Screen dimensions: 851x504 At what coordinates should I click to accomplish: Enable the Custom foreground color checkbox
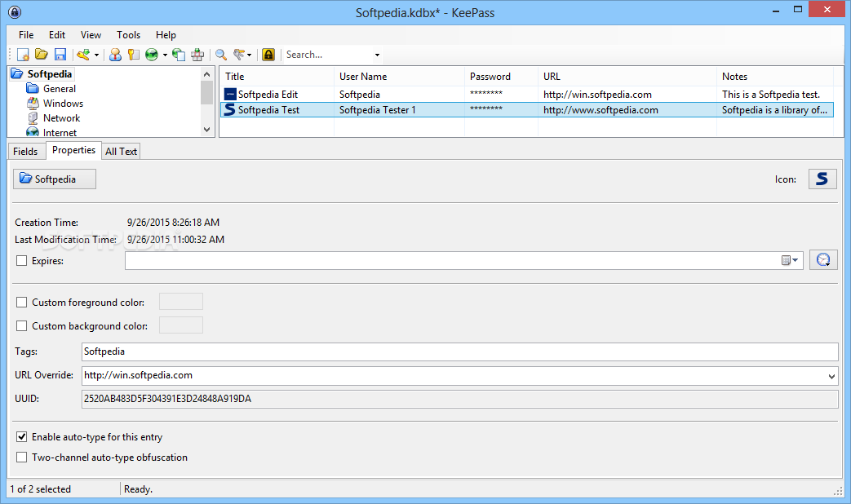pos(22,303)
